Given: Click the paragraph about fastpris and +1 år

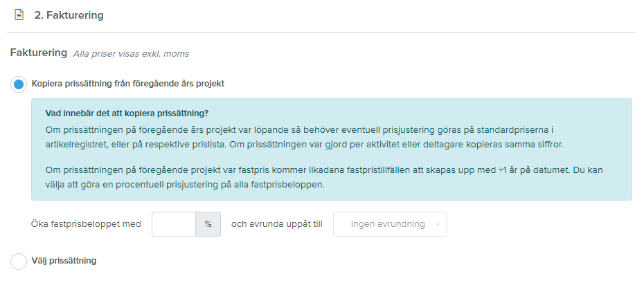Looking at the screenshot, I should pos(324,177).
